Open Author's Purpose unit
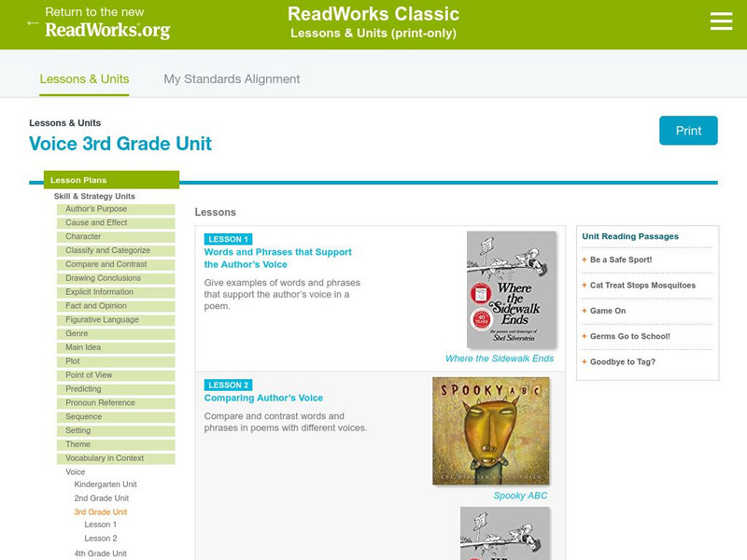This screenshot has height=560, width=747. pyautogui.click(x=116, y=209)
